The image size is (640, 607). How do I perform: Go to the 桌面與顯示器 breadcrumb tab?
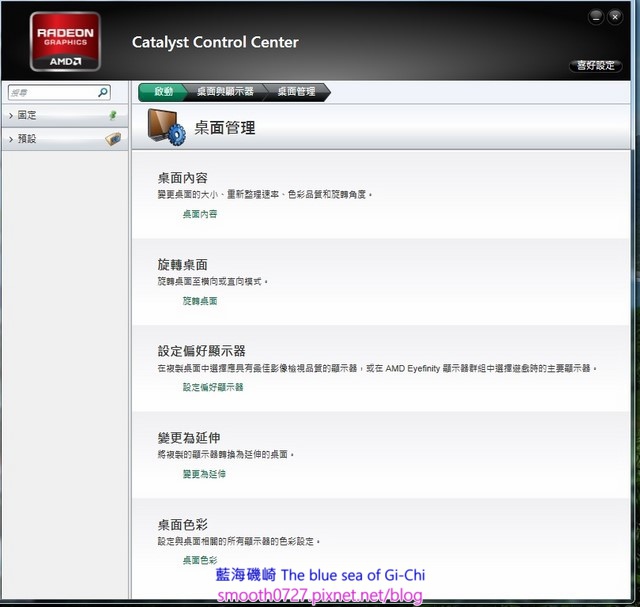225,92
